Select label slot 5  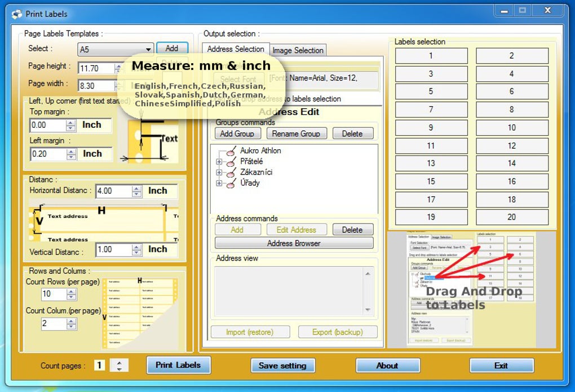click(431, 92)
